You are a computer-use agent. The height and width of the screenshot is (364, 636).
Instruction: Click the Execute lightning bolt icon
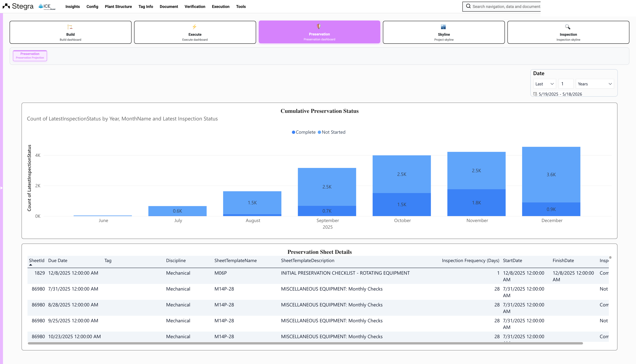194,27
